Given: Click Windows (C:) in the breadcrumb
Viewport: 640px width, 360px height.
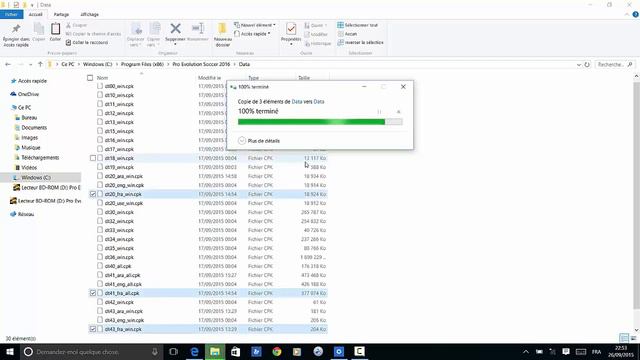Looking at the screenshot, I should point(98,64).
